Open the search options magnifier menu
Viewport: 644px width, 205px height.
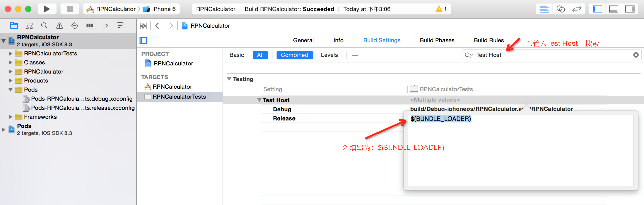(x=468, y=55)
